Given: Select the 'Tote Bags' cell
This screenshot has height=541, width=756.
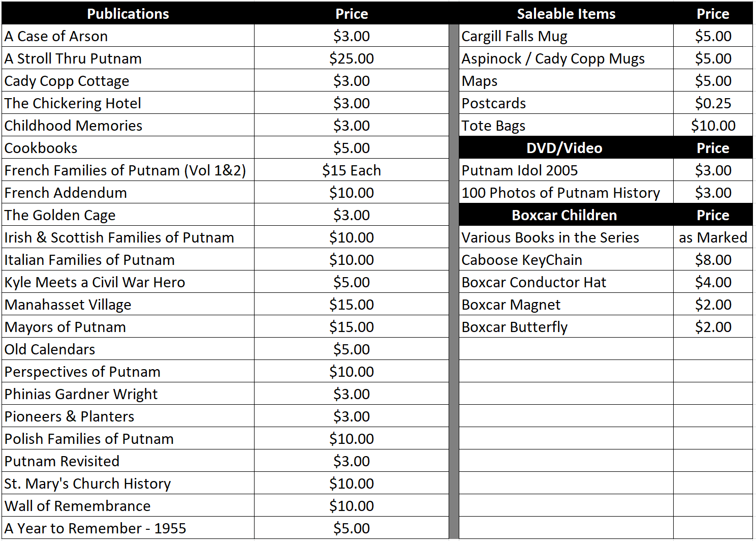Looking at the screenshot, I should tap(566, 126).
